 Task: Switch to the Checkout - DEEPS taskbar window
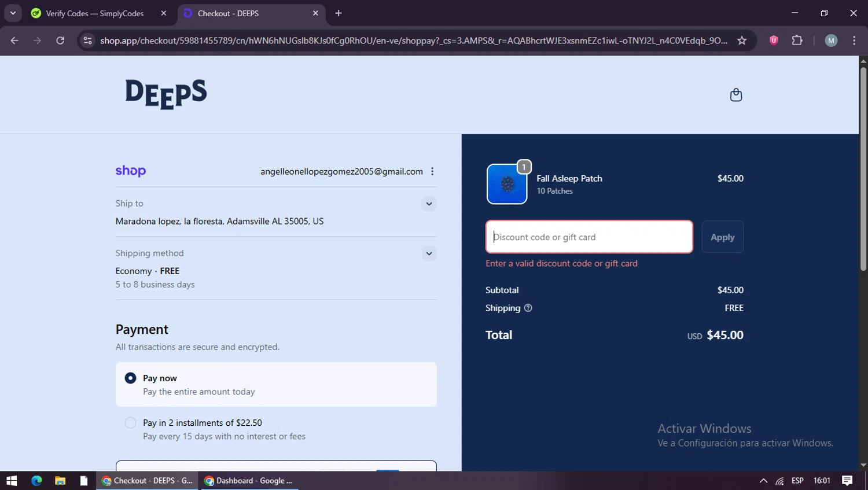pos(148,481)
